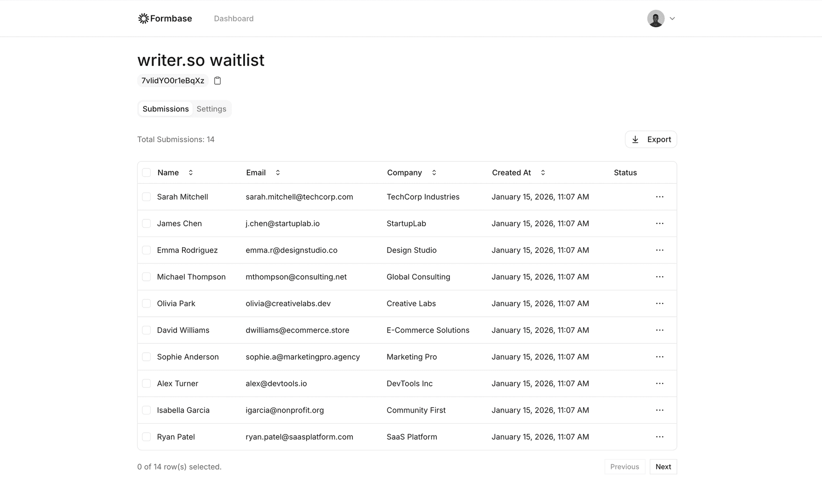Viewport: 822px width, 504px height.
Task: Open the Dashboard navigation link
Action: [233, 19]
